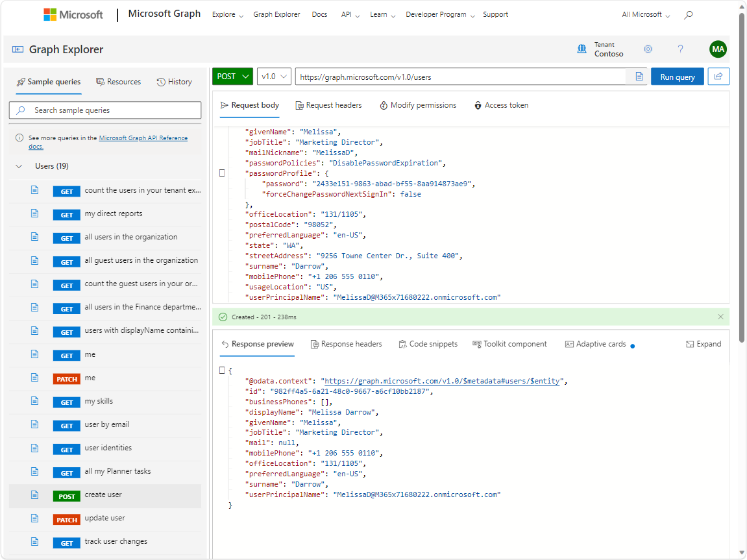Click doc icon beside all users in the organization
This screenshot has width=747, height=560.
(35, 237)
